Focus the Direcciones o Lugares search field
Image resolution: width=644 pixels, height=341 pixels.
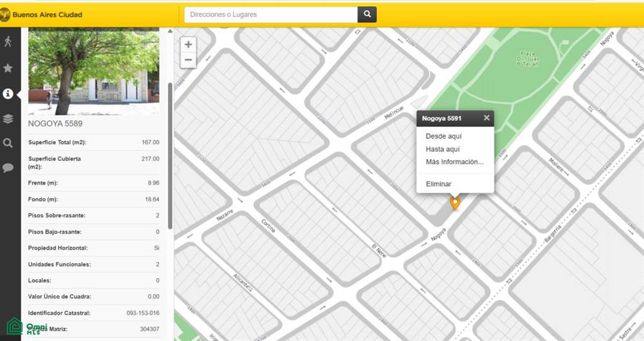coord(271,14)
